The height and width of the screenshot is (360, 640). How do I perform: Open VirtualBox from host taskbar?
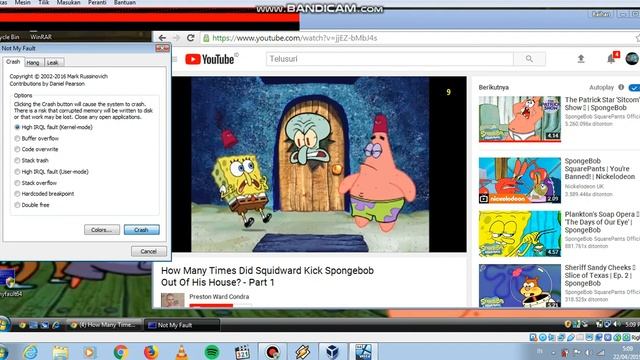pyautogui.click(x=333, y=352)
